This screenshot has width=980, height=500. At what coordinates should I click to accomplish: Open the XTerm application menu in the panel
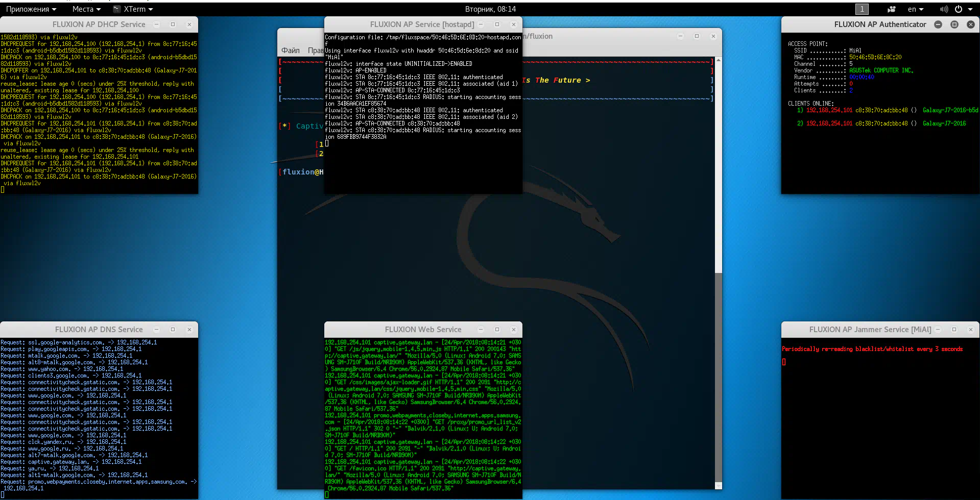(133, 9)
